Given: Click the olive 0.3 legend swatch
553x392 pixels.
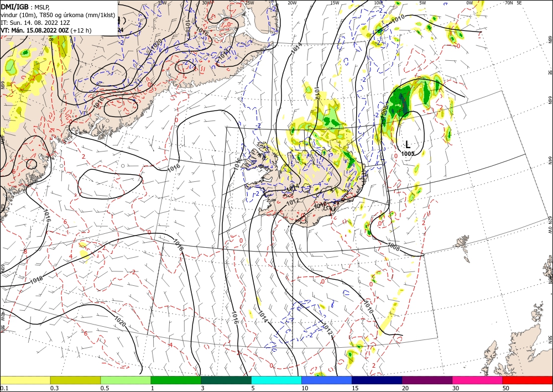Looking at the screenshot, I should [x=75, y=380].
